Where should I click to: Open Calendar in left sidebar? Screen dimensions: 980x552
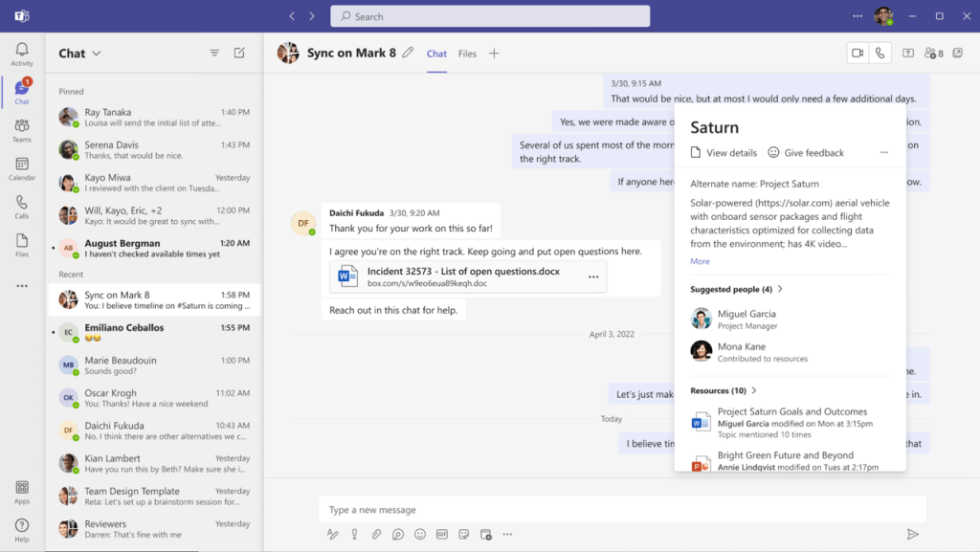(x=21, y=168)
